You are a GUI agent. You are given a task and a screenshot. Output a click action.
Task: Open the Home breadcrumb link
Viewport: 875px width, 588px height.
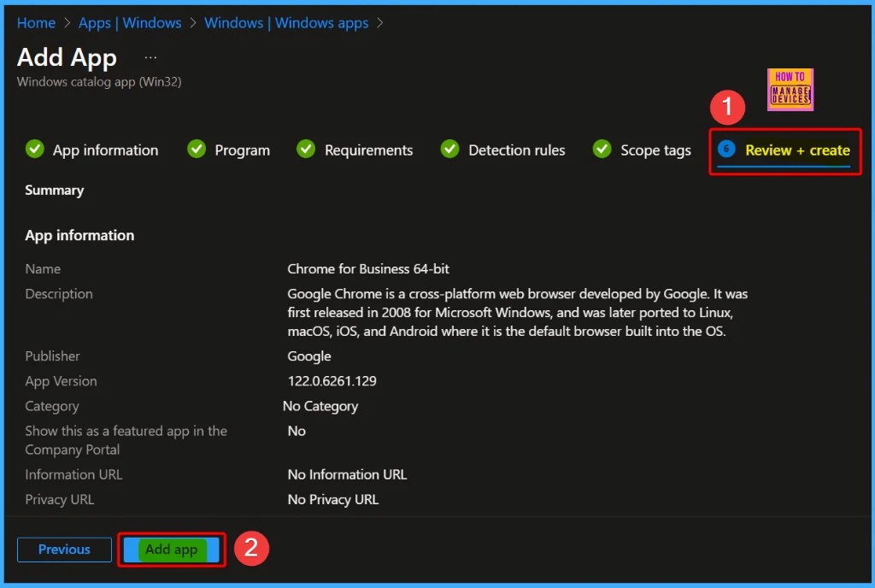pyautogui.click(x=36, y=23)
